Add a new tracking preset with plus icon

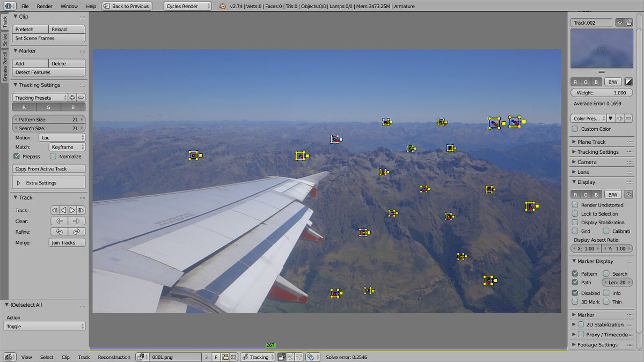[72, 98]
